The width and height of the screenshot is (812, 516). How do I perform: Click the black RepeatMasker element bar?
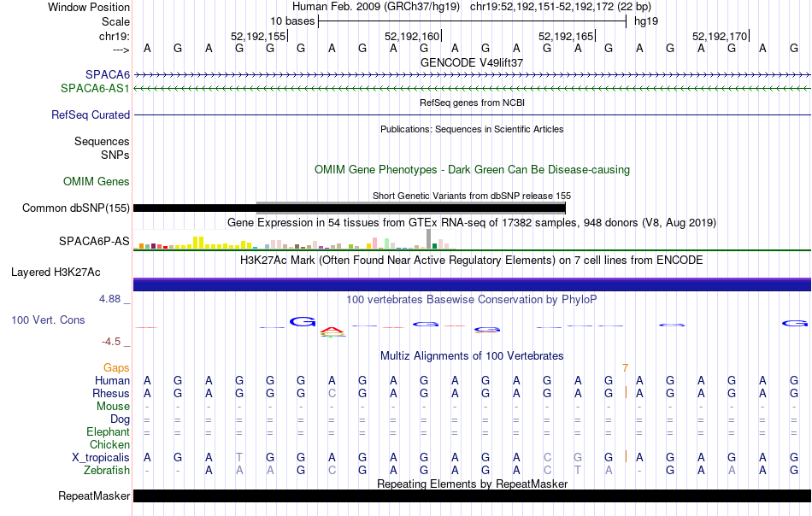click(472, 495)
